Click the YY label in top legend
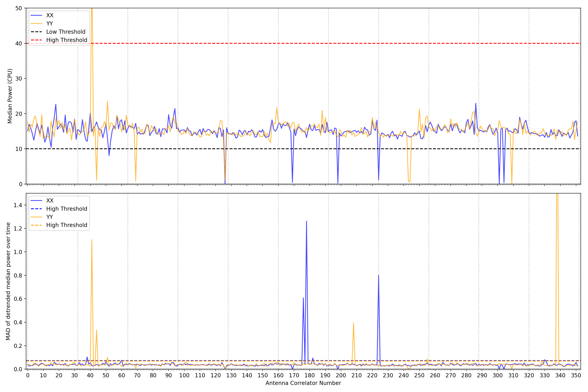This screenshot has height=392, width=588. pyautogui.click(x=50, y=24)
